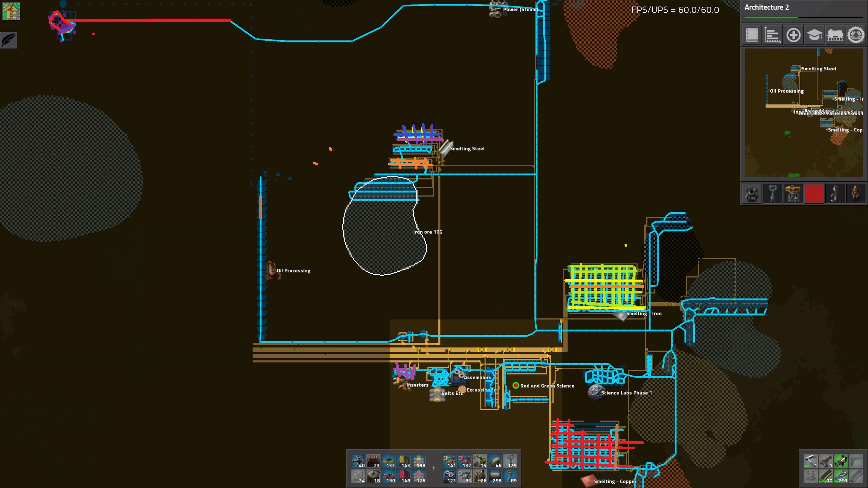Screen dimensions: 868x488
Task: Click the 'Science Labs Phase 1' map tag
Action: tap(626, 393)
